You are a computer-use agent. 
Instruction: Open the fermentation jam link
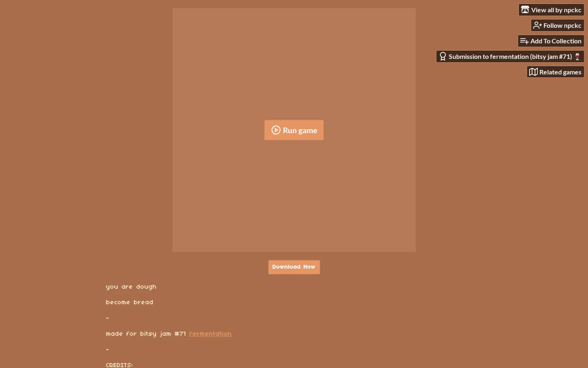[x=210, y=334]
